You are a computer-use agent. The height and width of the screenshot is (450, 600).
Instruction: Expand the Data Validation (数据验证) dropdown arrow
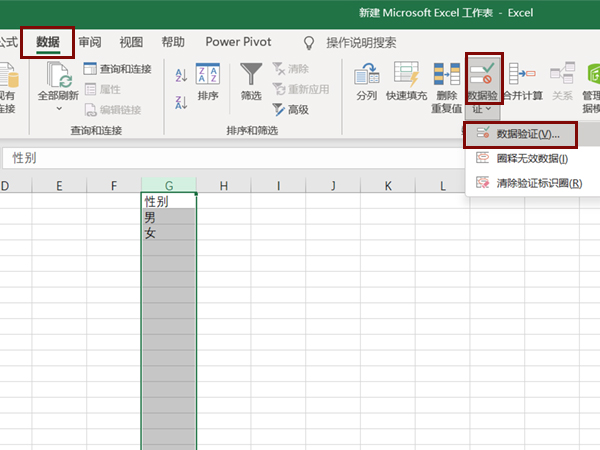point(484,108)
